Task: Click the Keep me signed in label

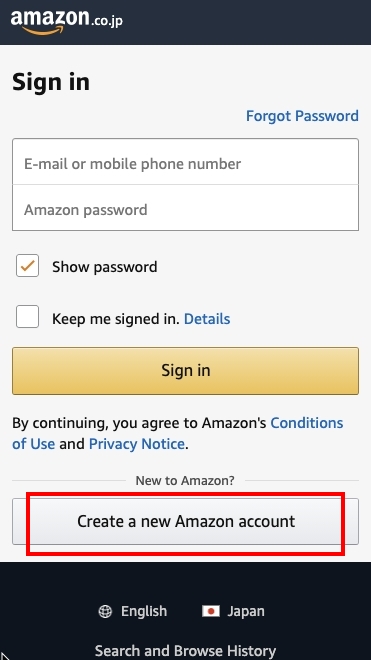Action: 116,319
